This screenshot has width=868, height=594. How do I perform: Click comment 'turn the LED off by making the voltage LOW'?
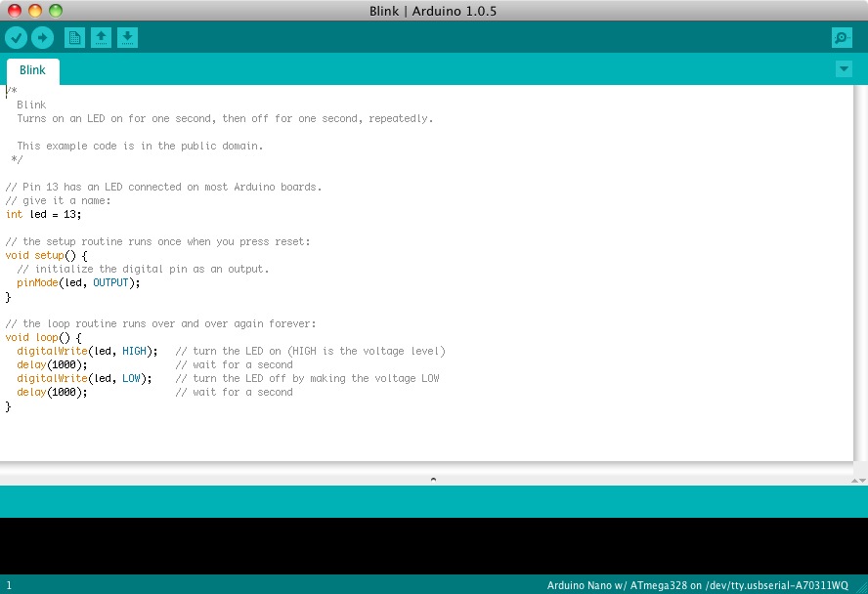307,378
